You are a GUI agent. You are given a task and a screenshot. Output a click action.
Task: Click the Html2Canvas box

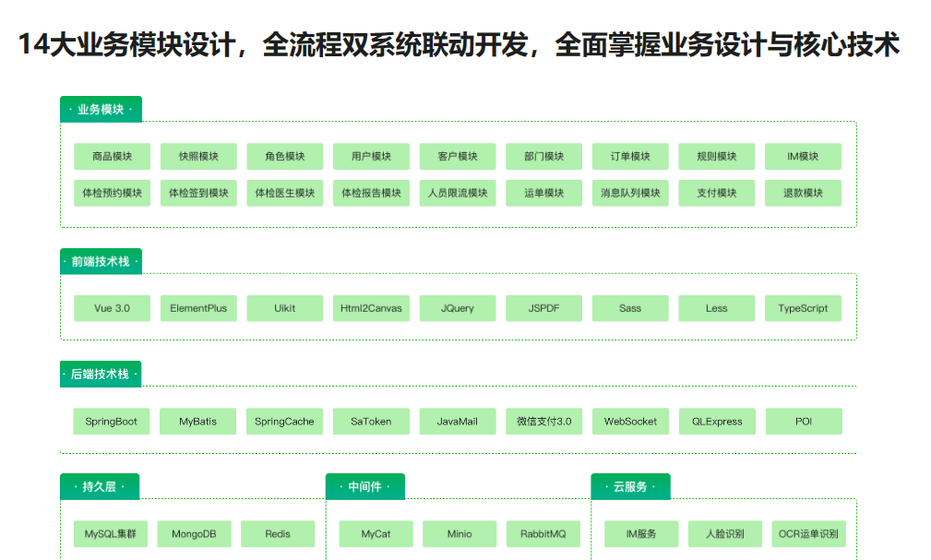pyautogui.click(x=371, y=308)
